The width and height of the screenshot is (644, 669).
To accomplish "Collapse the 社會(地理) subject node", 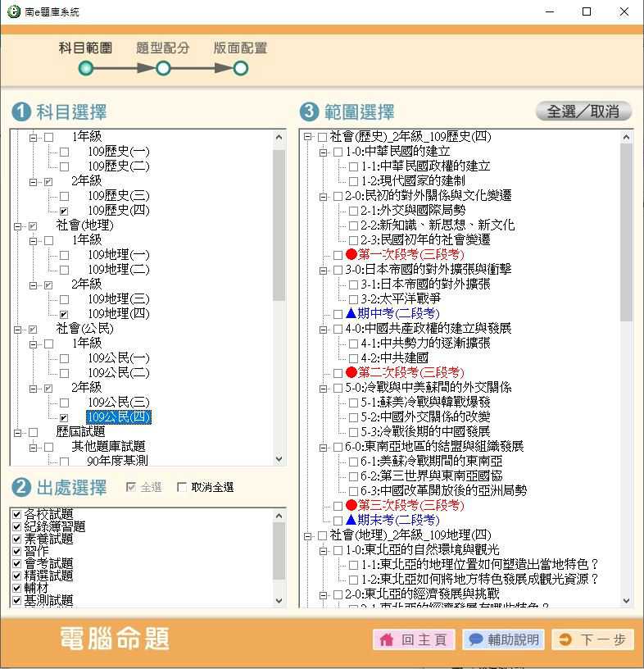I will [17, 226].
